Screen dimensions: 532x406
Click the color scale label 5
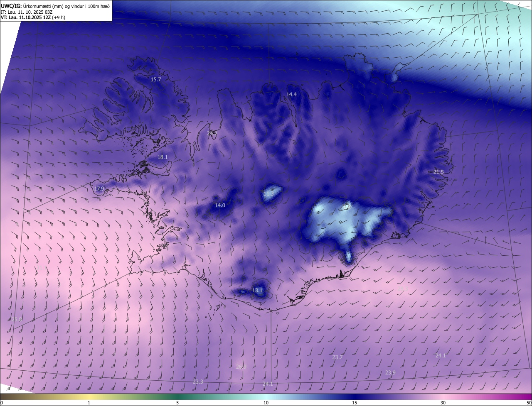177,403
